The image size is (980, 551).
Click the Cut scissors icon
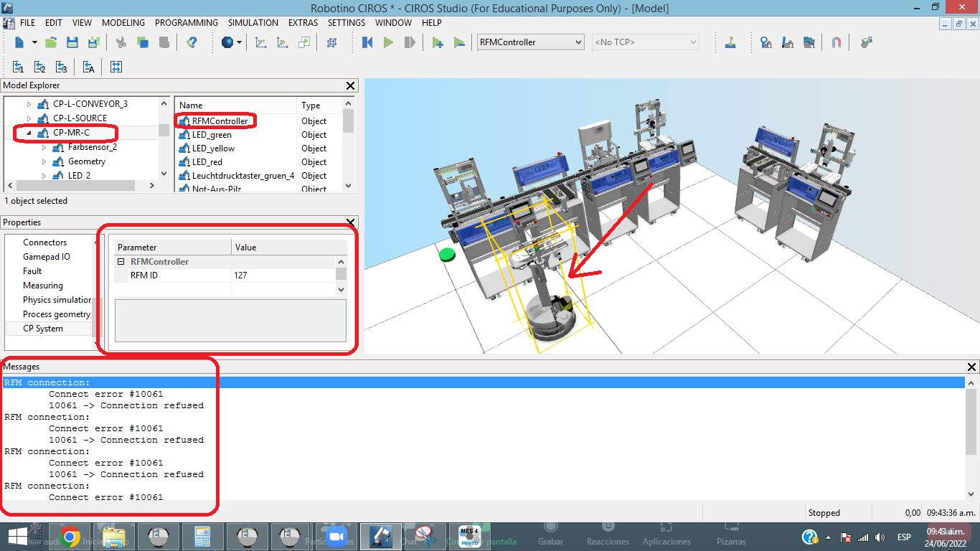[121, 43]
